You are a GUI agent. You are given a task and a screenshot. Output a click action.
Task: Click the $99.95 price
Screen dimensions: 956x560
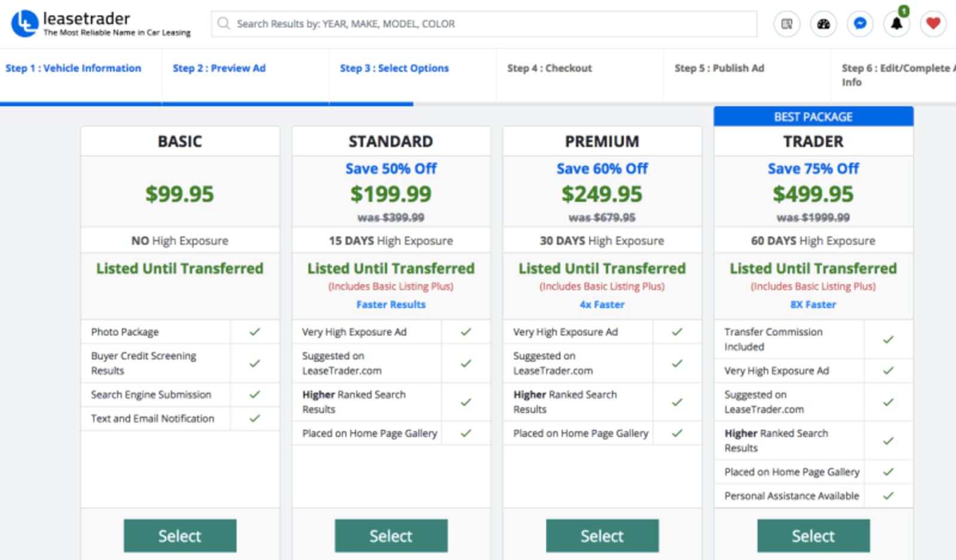tap(180, 194)
